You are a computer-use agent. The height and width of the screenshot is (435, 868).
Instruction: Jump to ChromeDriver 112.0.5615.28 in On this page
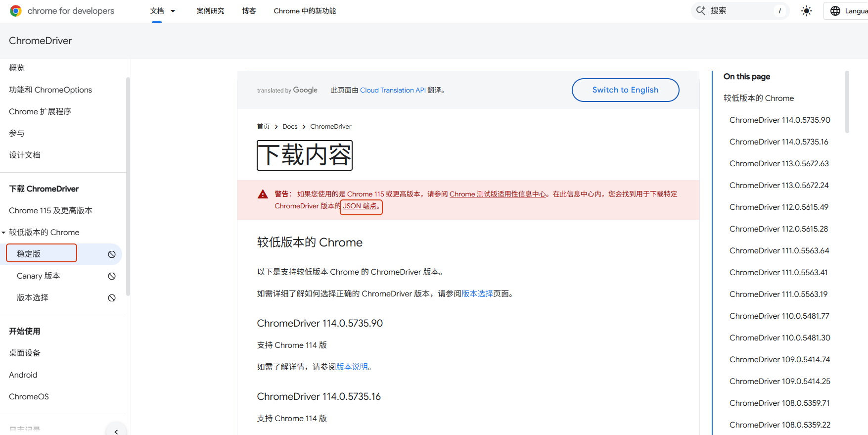point(778,229)
